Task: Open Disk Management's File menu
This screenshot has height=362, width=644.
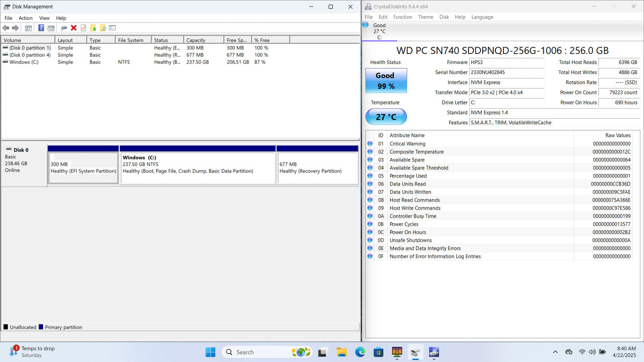Action: pos(8,18)
